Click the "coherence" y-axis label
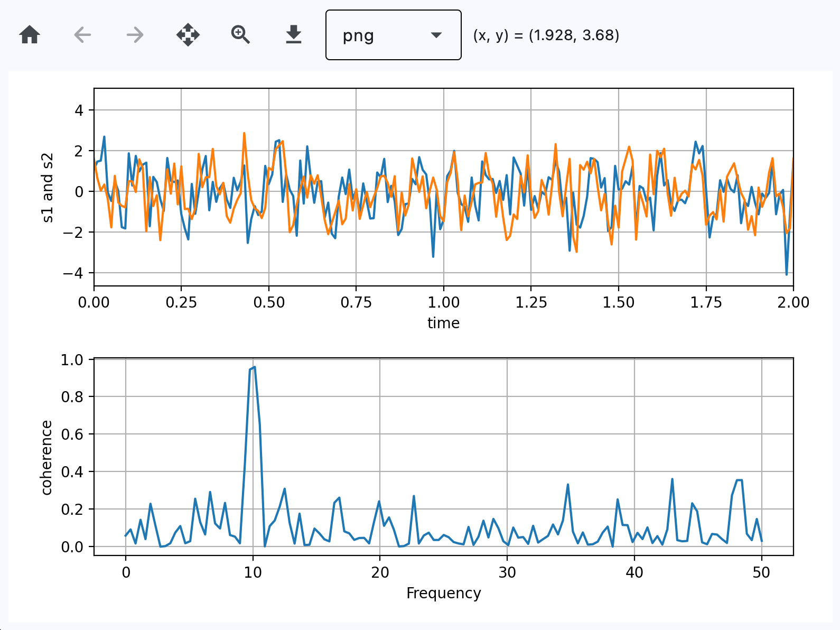Image resolution: width=840 pixels, height=630 pixels. click(x=47, y=457)
